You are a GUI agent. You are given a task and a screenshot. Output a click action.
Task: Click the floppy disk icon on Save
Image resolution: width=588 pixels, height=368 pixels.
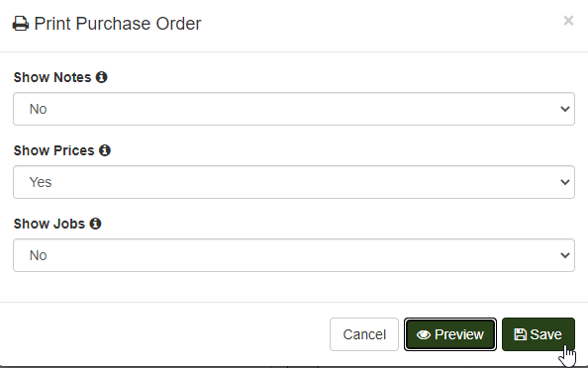(520, 334)
